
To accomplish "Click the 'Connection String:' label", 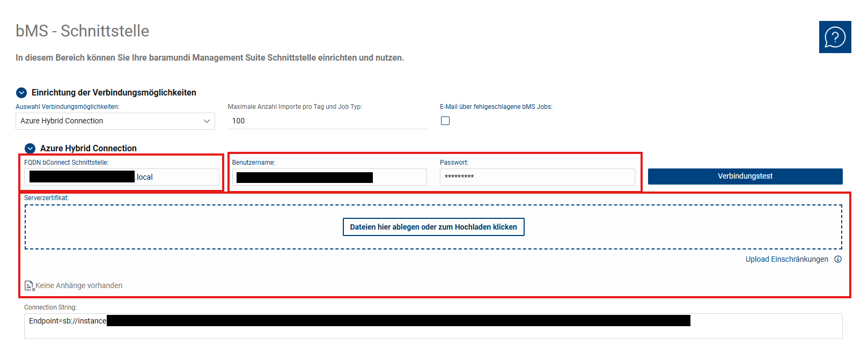I will [x=50, y=307].
